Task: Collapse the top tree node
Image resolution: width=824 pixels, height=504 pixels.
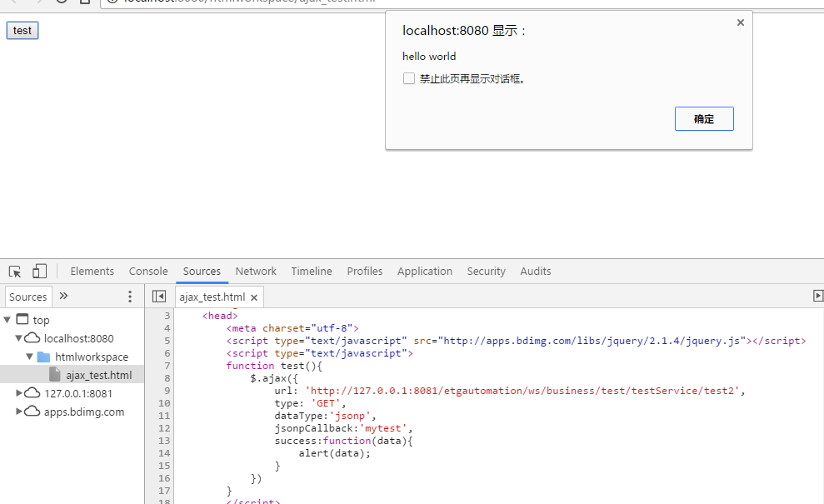Action: pos(7,320)
